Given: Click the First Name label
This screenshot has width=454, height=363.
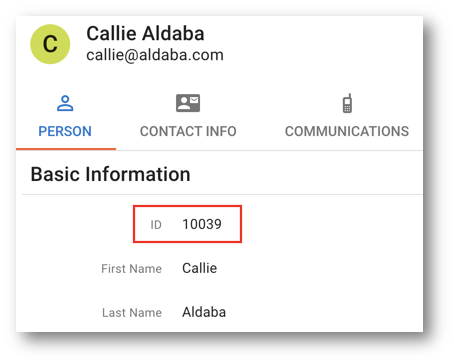Looking at the screenshot, I should coord(131,269).
